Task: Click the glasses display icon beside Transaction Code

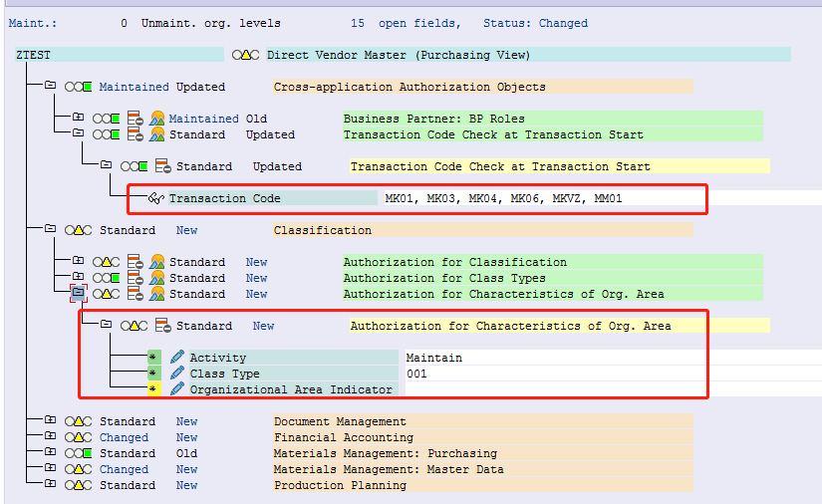Action: click(x=156, y=198)
